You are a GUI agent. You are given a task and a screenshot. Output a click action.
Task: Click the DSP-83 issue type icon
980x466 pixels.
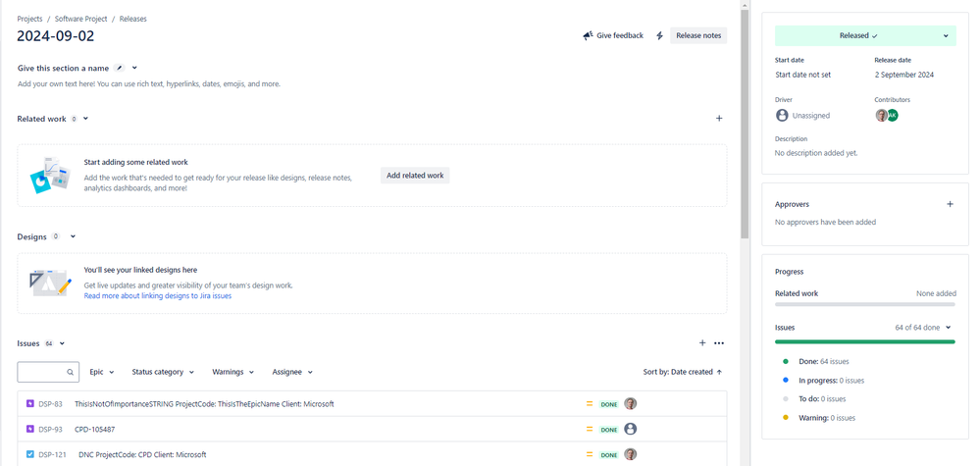(x=30, y=403)
